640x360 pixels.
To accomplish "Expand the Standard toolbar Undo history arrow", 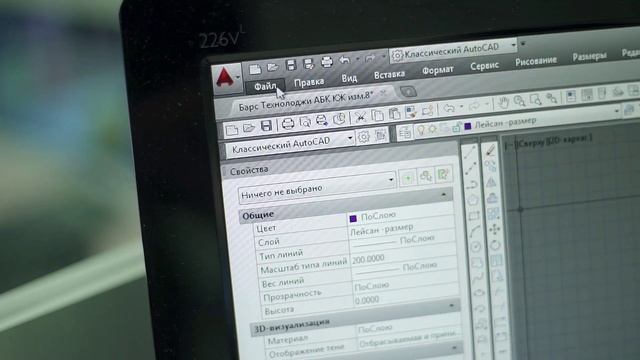I will click(461, 107).
